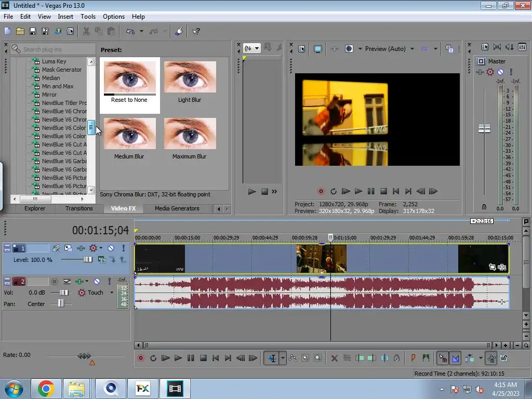Click the Envelope Edit tool icon
The height and width of the screenshot is (399, 532).
click(293, 358)
